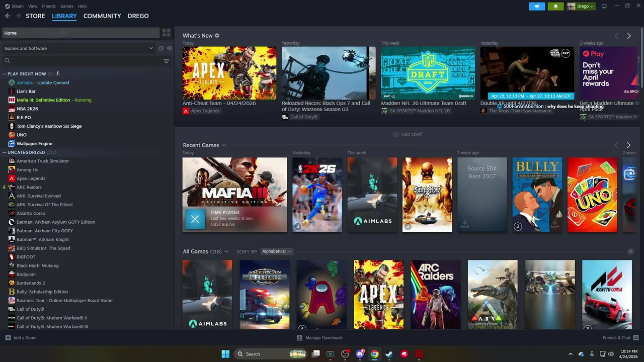Screen dimensions: 644x362
Task: Open Madden NFL 26 Ultimate Team Draft news
Action: (x=428, y=73)
